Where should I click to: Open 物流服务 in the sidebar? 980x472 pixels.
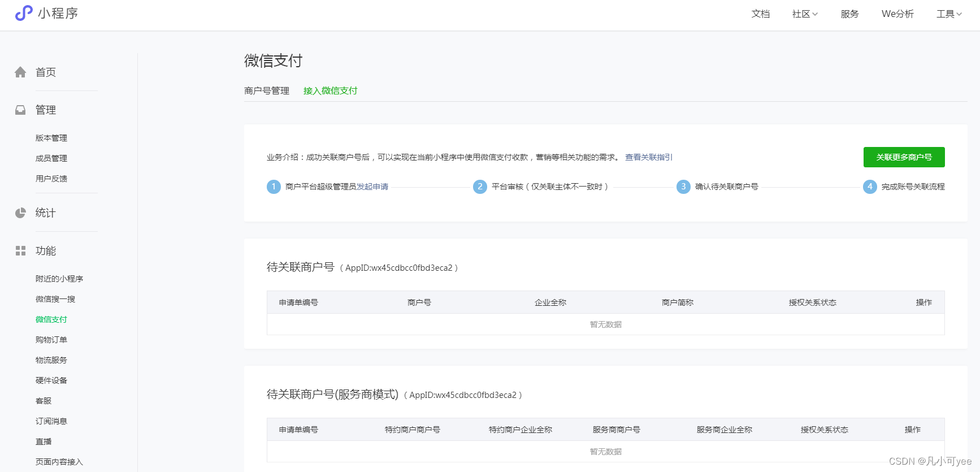click(51, 360)
